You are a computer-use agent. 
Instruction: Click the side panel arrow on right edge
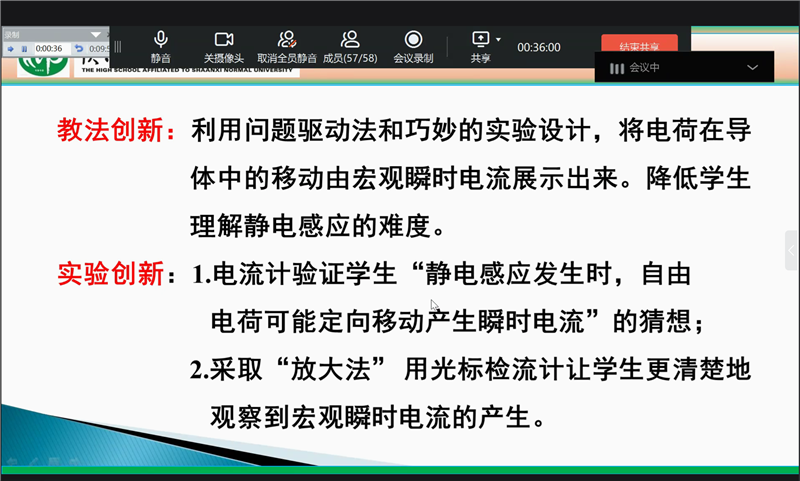[792, 247]
